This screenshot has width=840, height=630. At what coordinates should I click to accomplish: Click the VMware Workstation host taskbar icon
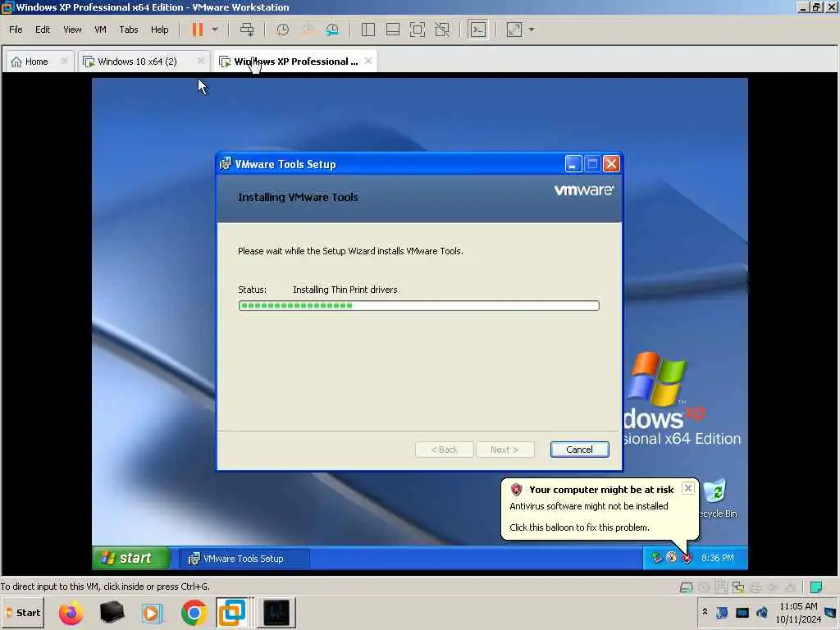[x=232, y=613]
